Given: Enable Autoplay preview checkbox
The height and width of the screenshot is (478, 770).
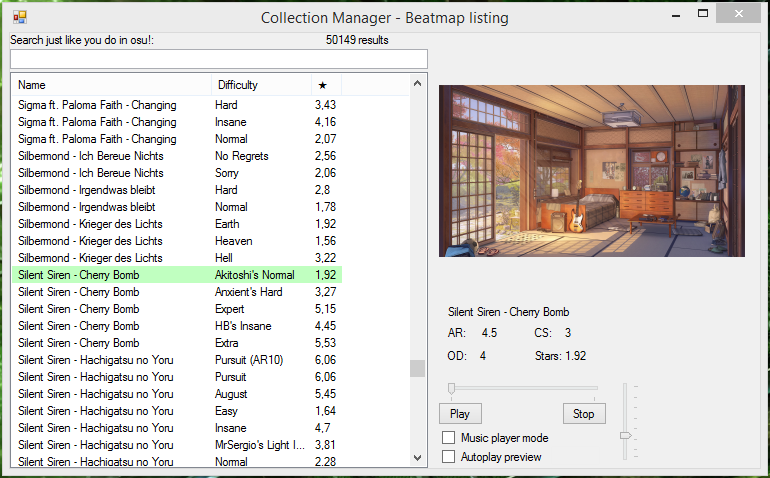Looking at the screenshot, I should [448, 457].
